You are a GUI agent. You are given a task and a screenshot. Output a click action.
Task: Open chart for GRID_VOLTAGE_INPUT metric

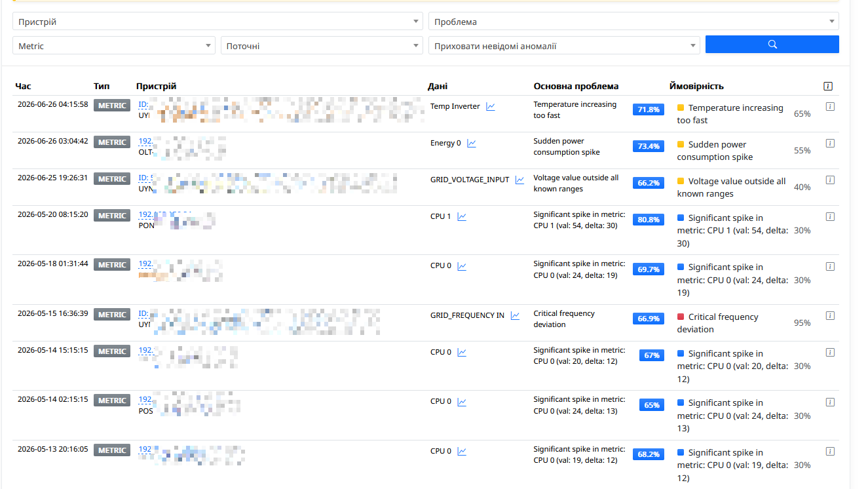click(x=520, y=180)
